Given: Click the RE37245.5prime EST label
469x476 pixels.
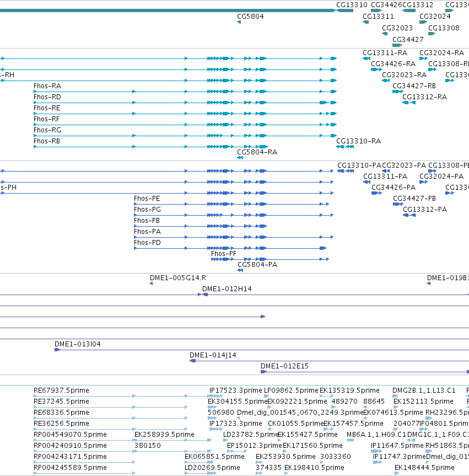Looking at the screenshot, I should pos(61,402).
